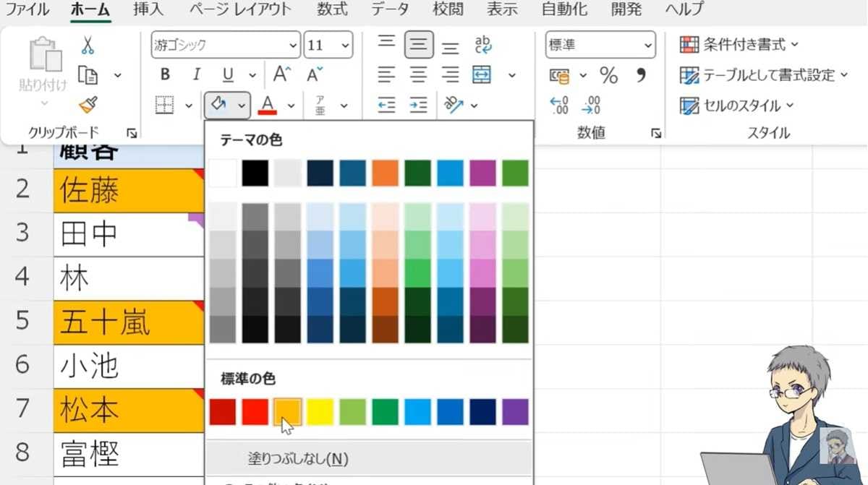This screenshot has width=868, height=485.
Task: Toggle italic formatting
Action: coord(196,74)
